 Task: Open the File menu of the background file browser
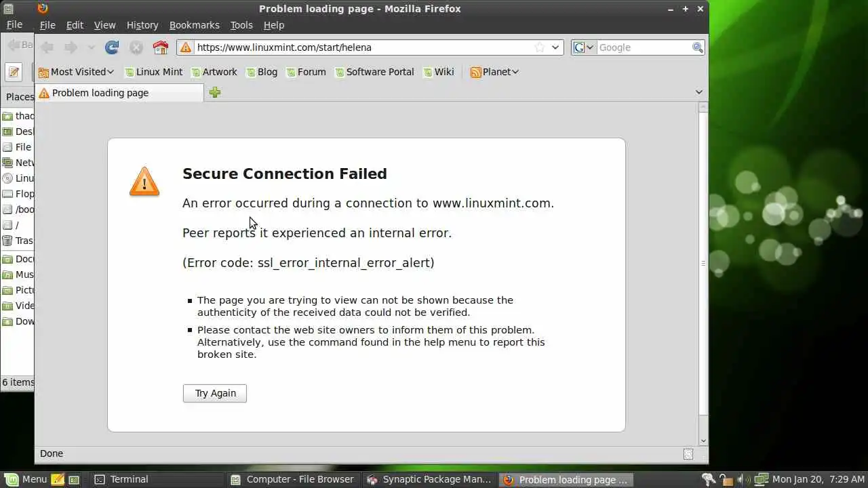tap(14, 25)
